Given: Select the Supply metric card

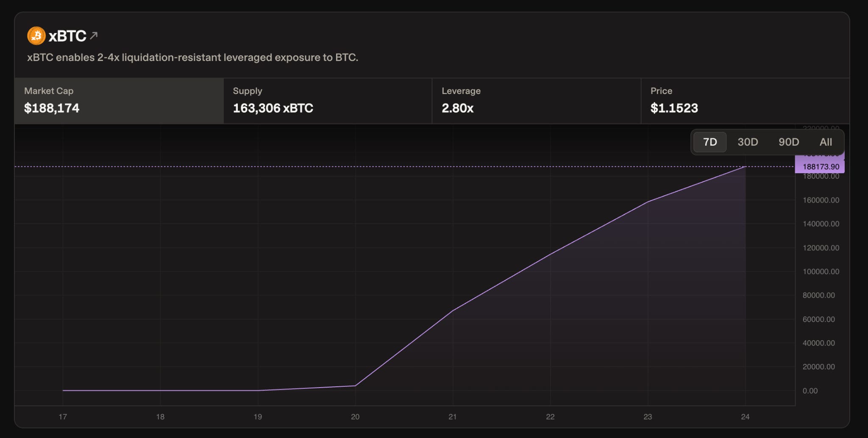Looking at the screenshot, I should point(328,101).
